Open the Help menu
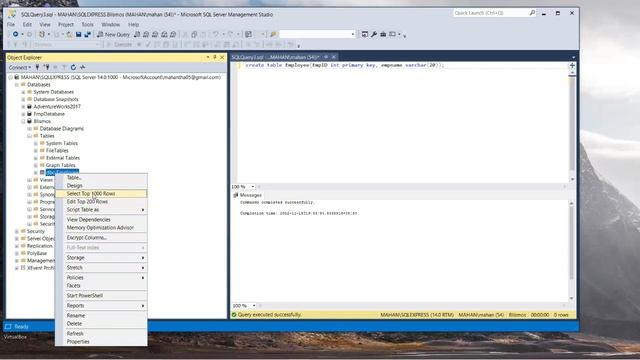640x360 pixels. coord(133,24)
